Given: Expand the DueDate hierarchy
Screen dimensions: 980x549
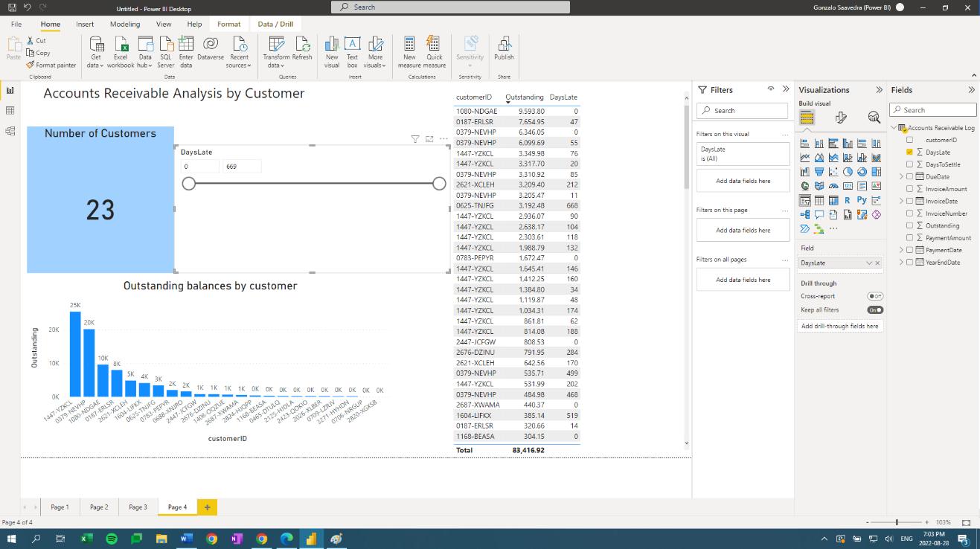Looking at the screenshot, I should tap(901, 177).
